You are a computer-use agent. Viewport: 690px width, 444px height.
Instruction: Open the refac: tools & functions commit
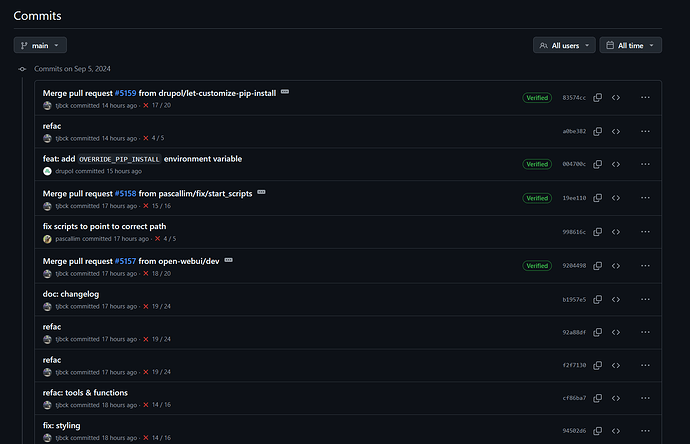click(85, 393)
